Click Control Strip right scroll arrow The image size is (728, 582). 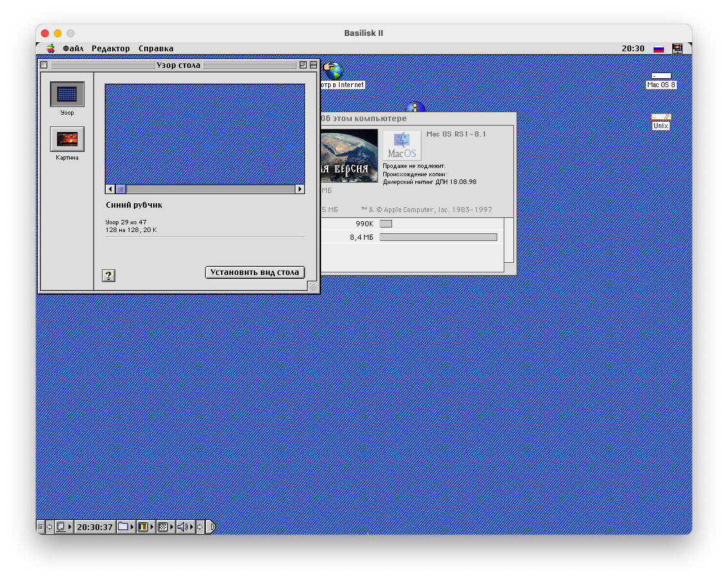click(200, 527)
